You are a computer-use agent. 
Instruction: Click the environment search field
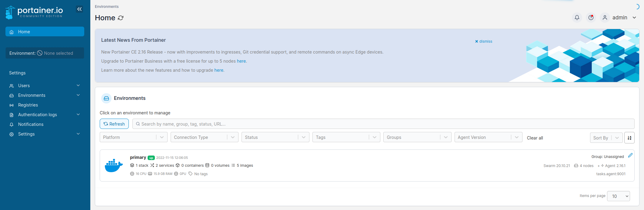click(x=383, y=124)
